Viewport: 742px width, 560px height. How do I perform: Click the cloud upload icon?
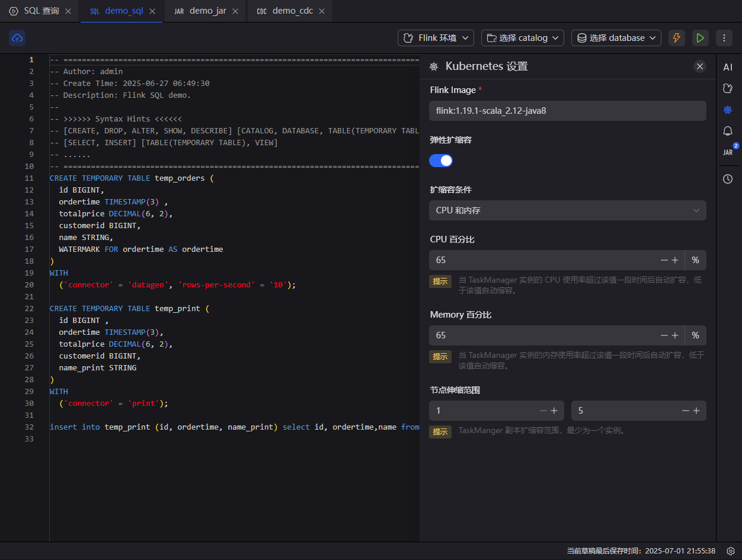tap(17, 38)
